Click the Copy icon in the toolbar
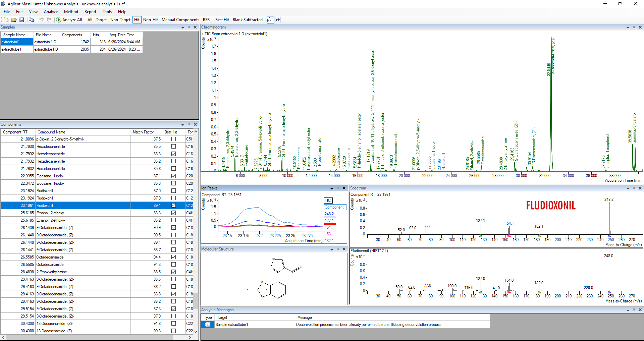 tap(32, 20)
